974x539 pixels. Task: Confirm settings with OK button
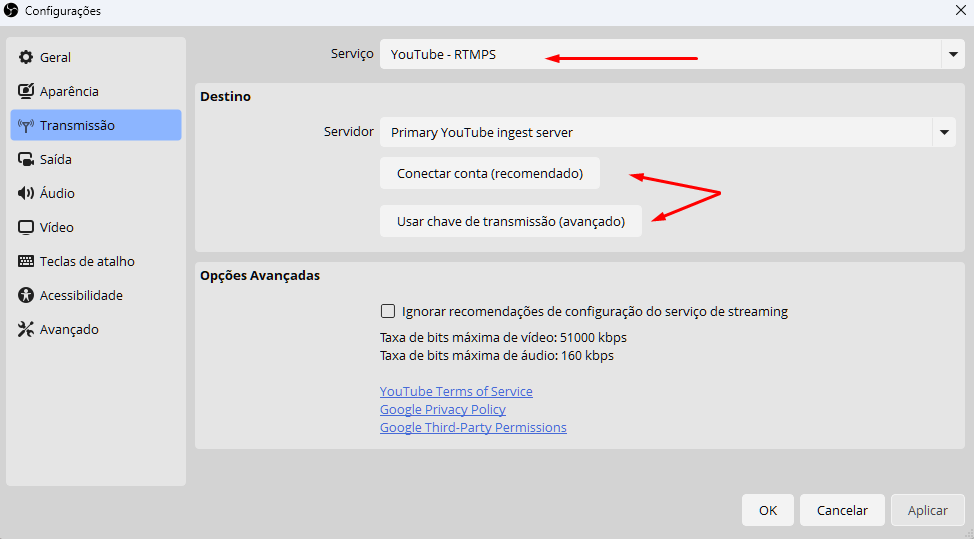[x=768, y=510]
